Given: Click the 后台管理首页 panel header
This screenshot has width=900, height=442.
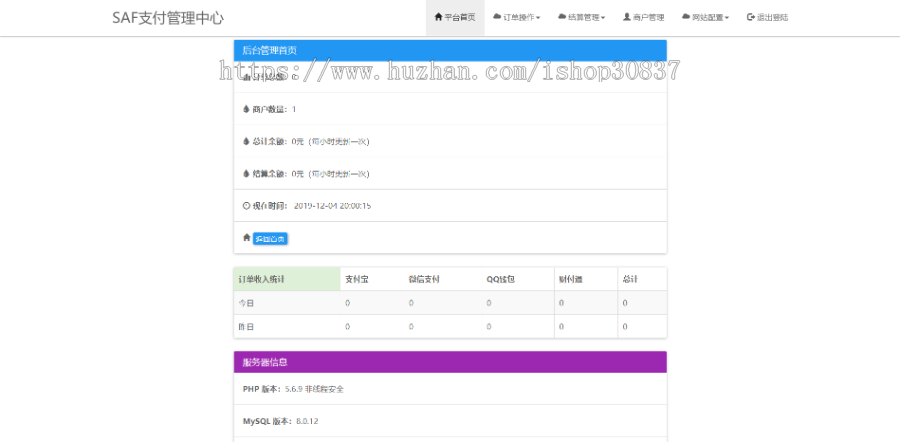Looking at the screenshot, I should tap(450, 51).
